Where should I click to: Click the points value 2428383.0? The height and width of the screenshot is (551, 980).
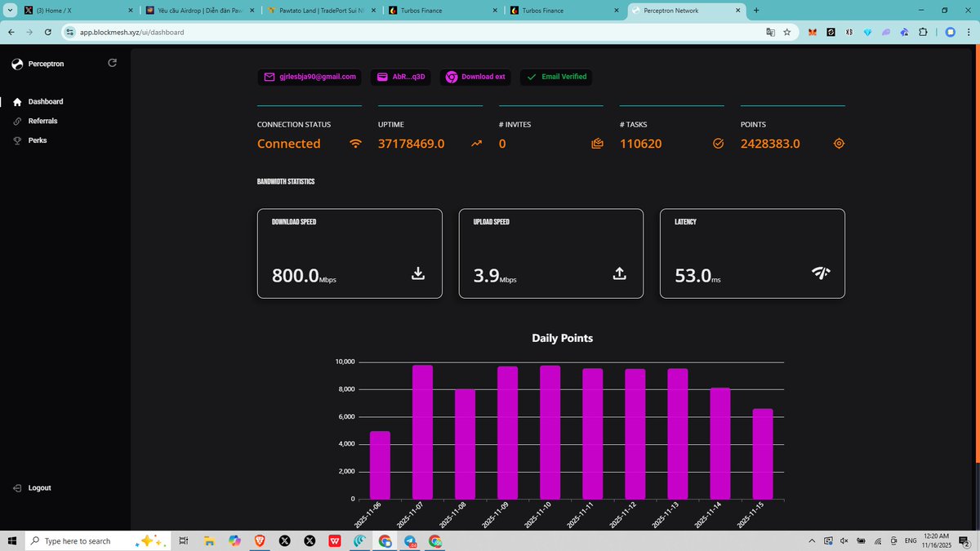pyautogui.click(x=770, y=144)
